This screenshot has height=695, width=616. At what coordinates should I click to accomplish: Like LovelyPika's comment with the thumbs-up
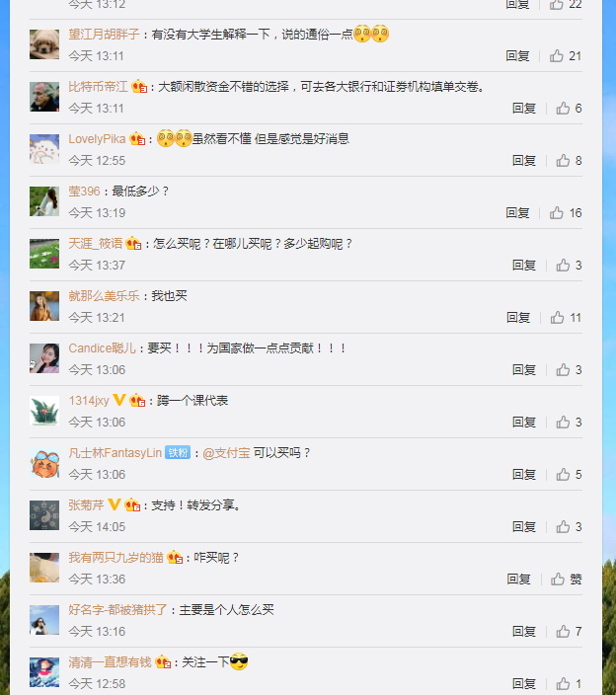point(569,161)
